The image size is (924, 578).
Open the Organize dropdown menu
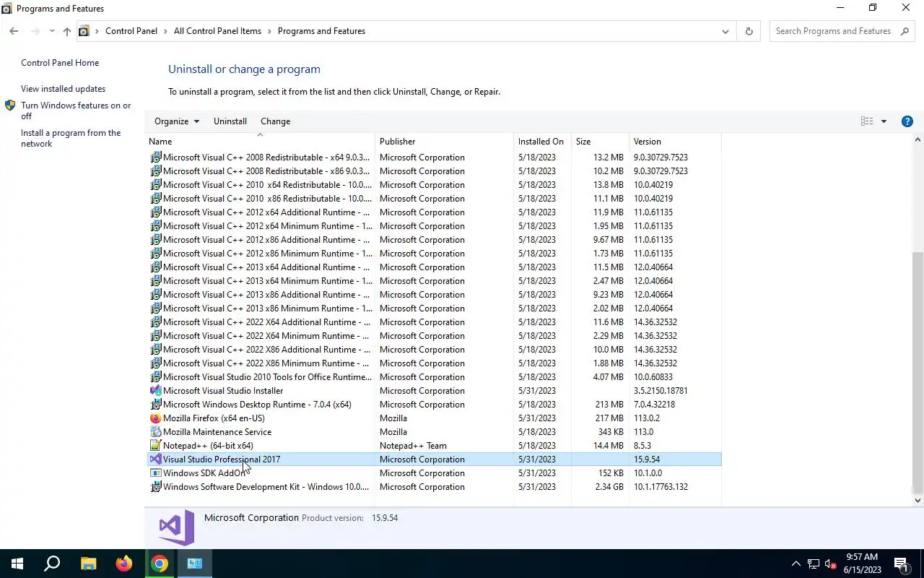point(177,121)
